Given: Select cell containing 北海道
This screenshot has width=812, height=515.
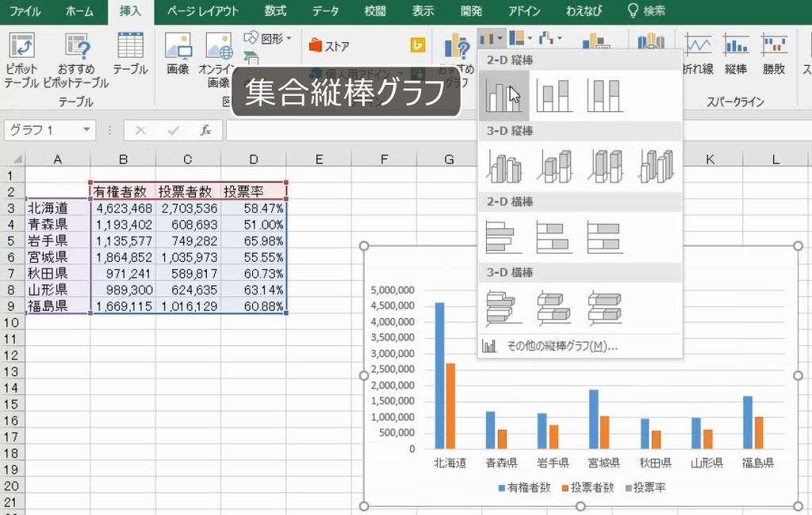Looking at the screenshot, I should tap(57, 208).
